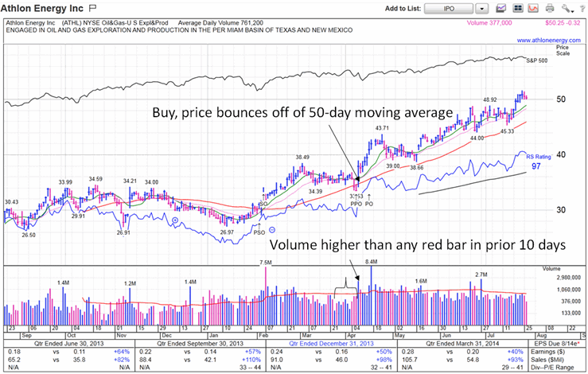Click the 33 -- 44 P/E range value

click(250, 368)
